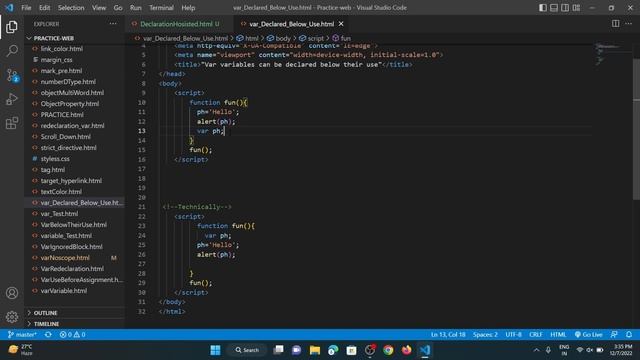Open the Terminal menu
Image resolution: width=640 pixels, height=360 pixels.
point(161,8)
